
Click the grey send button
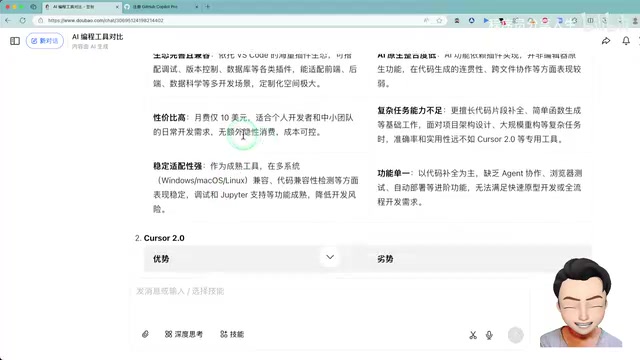tap(516, 335)
